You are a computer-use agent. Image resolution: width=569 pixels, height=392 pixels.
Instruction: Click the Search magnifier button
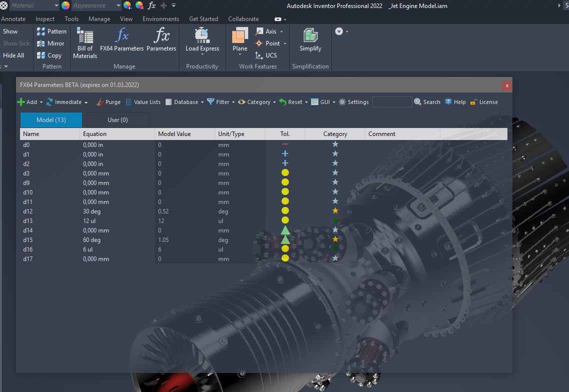[x=427, y=102]
